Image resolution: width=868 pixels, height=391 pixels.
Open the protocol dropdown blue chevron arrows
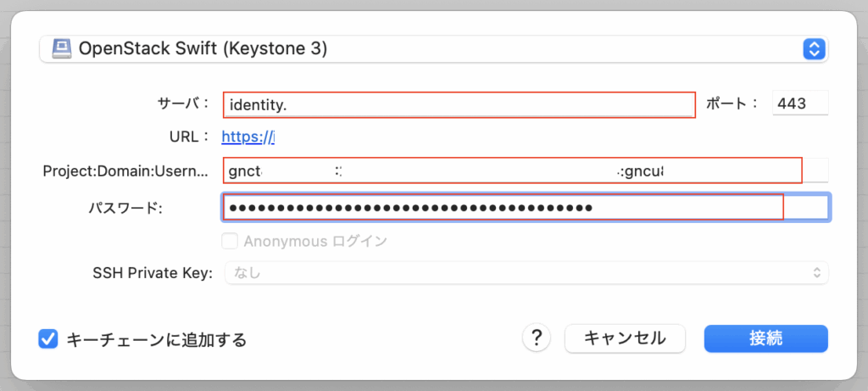[814, 48]
